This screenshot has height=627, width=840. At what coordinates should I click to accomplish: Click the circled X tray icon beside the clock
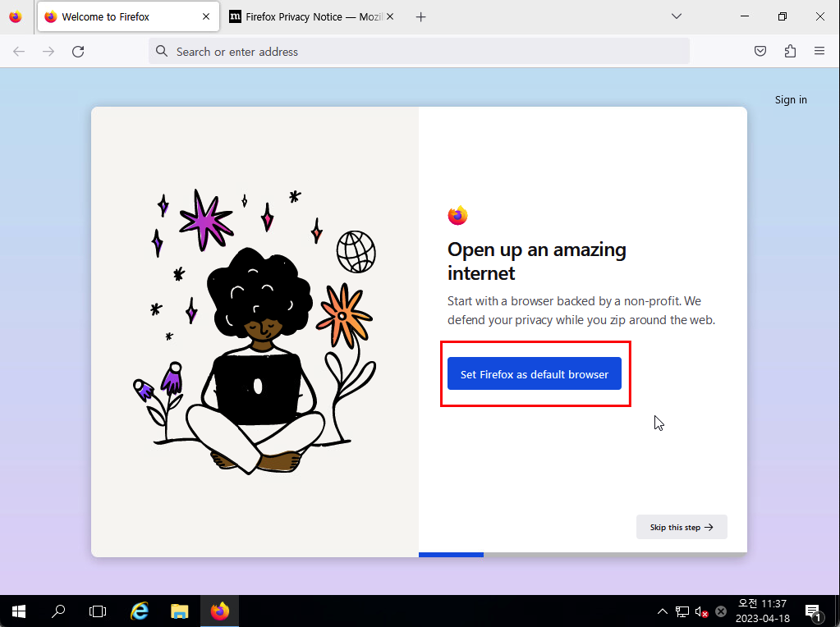(x=721, y=611)
